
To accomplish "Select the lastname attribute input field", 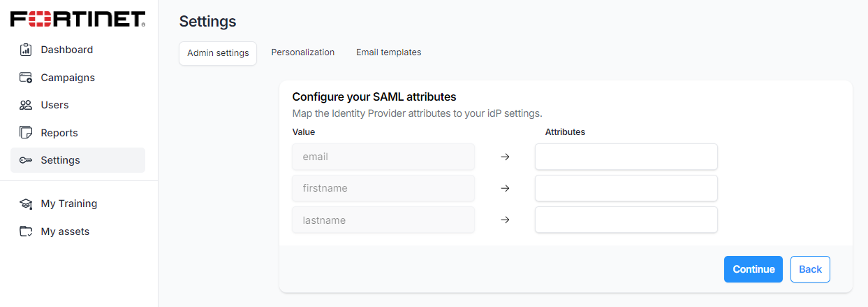I will point(626,220).
